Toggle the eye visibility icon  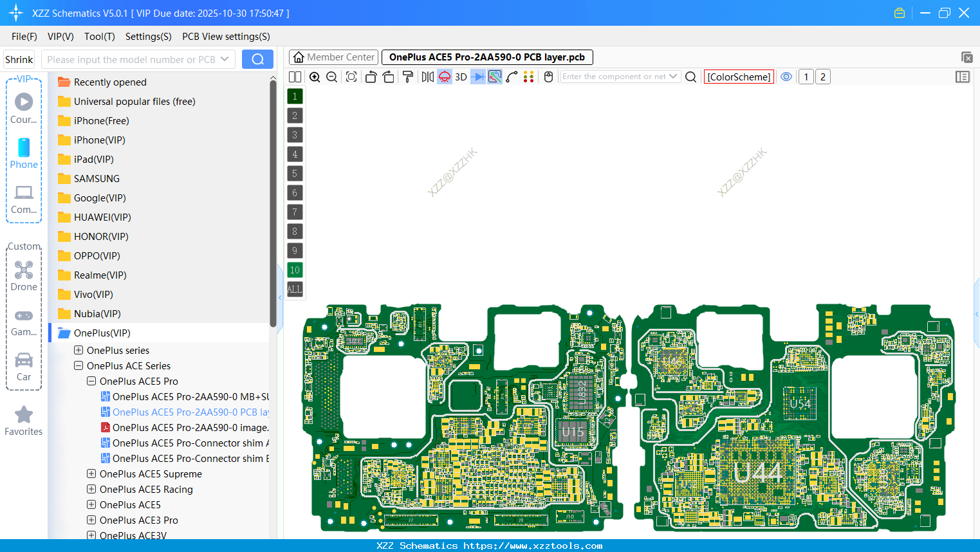(786, 77)
